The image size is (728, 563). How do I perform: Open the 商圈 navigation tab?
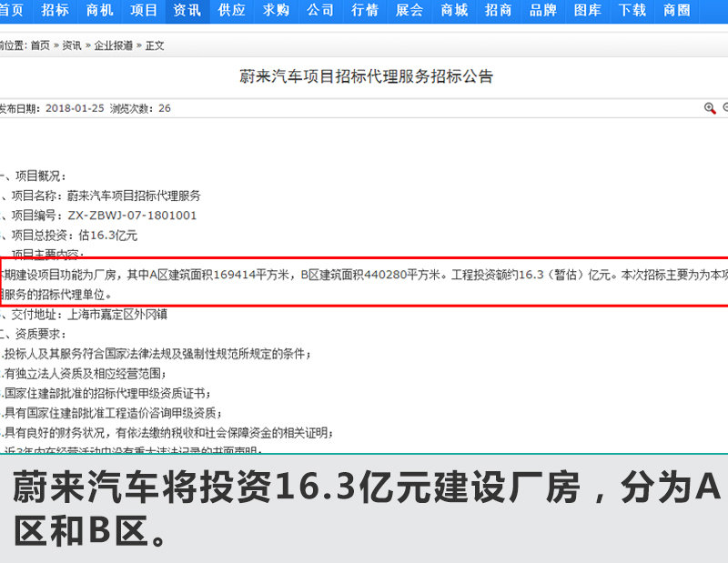click(x=676, y=10)
